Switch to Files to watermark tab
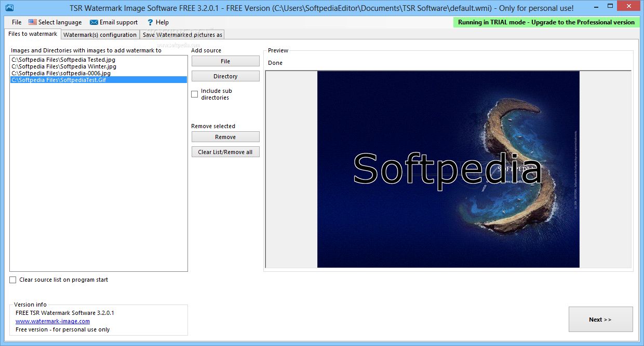The height and width of the screenshot is (346, 644). click(33, 34)
